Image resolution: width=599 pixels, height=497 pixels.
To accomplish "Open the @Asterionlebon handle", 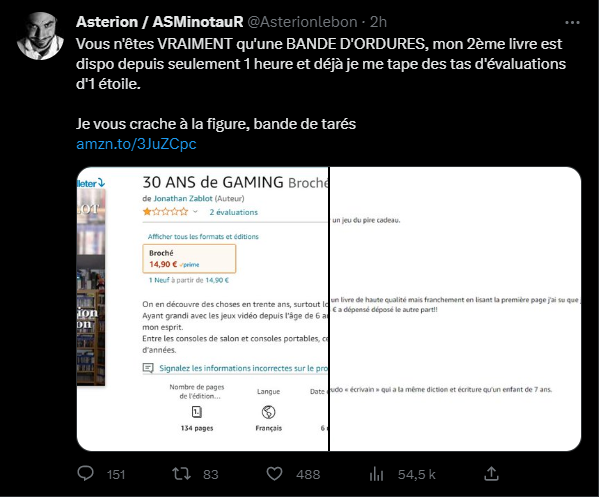I will [303, 22].
